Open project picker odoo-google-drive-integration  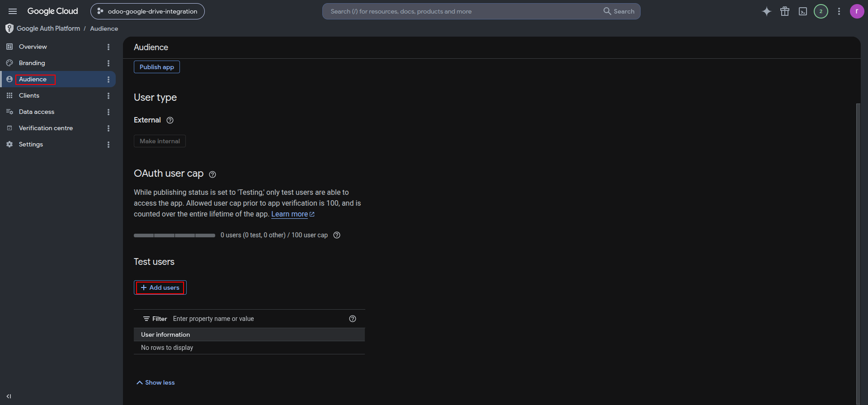tap(147, 11)
